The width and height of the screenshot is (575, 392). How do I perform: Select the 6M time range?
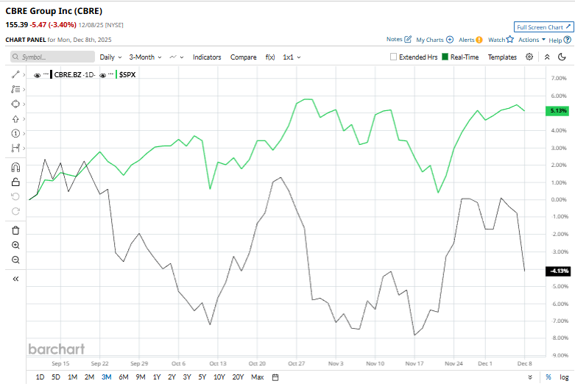(x=124, y=377)
